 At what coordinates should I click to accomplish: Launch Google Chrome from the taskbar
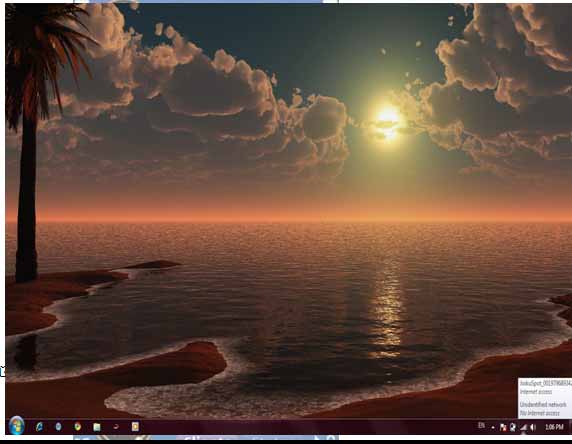(77, 426)
